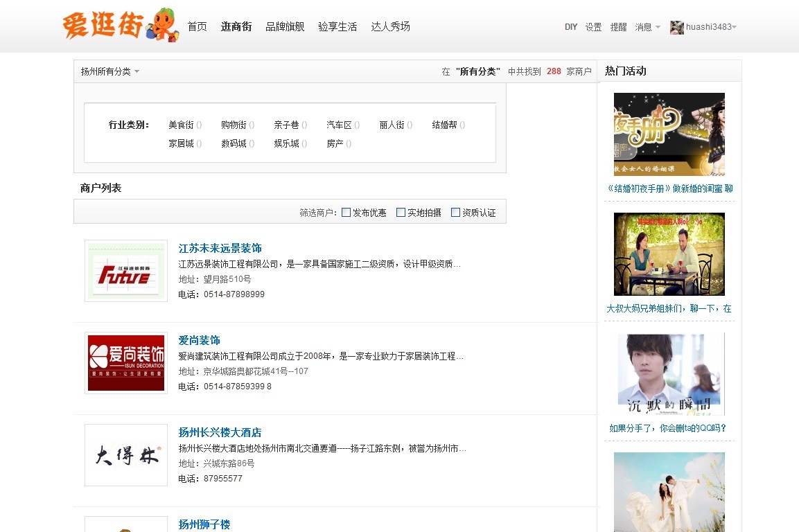Open the 逛商街 navigation item
This screenshot has width=799, height=532.
[236, 26]
